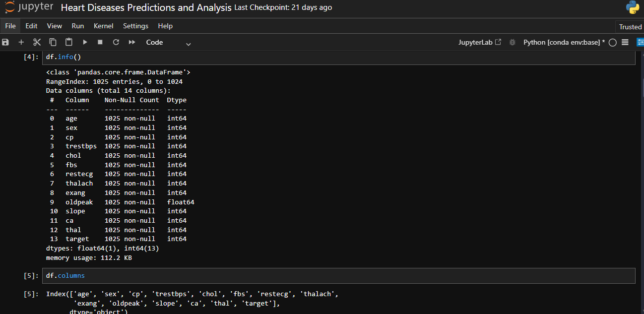644x314 pixels.
Task: Open the cell type dropdown showing Code
Action: [168, 43]
